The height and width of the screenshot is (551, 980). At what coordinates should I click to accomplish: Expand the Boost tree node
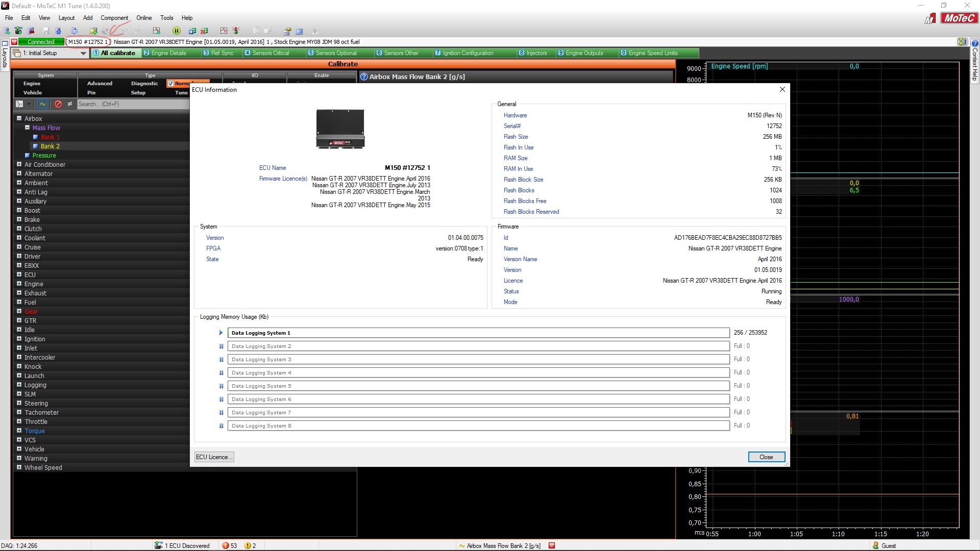point(19,210)
